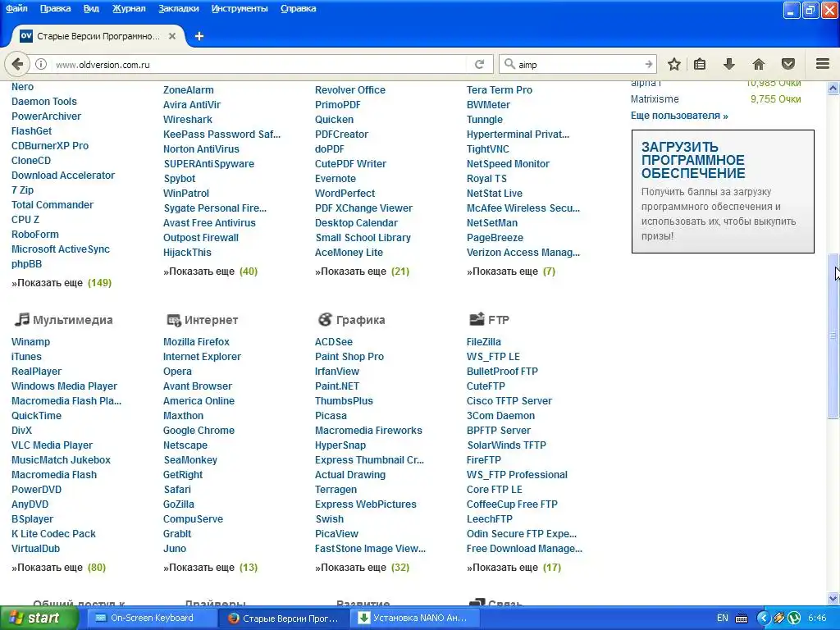Open Еще пользователя link
This screenshot has height=630, width=840.
(x=679, y=115)
